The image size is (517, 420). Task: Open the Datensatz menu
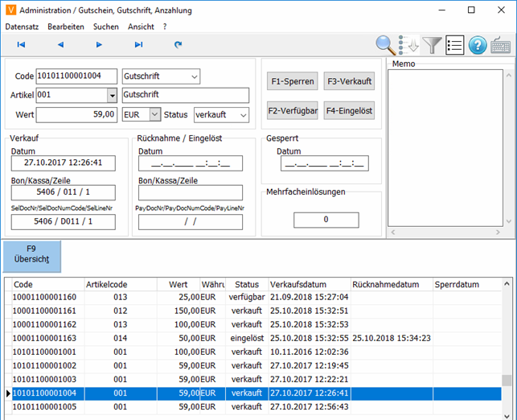tap(22, 27)
